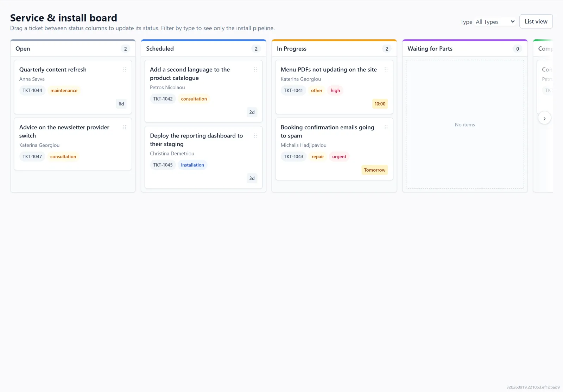Grab the drag handle on Quarterly content refresh
The image size is (563, 392).
pos(125,70)
